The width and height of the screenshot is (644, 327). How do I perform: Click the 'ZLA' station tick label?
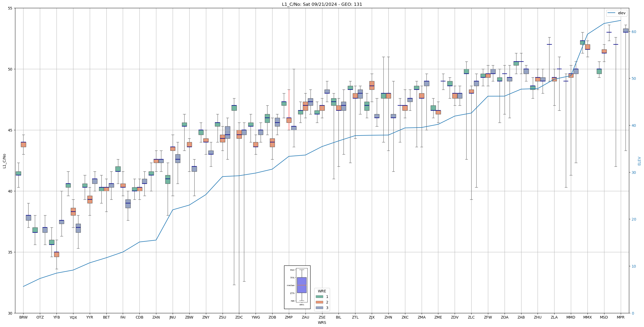pyautogui.click(x=554, y=317)
